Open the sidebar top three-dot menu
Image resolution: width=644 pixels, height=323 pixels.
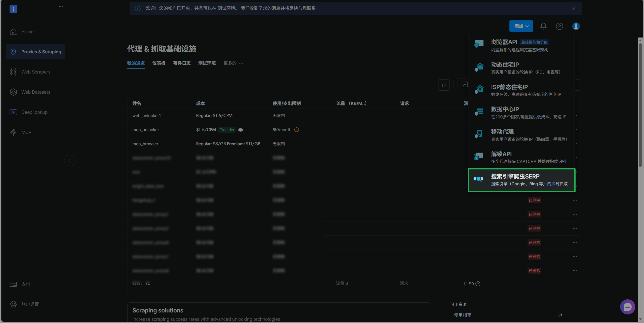pos(61,7)
